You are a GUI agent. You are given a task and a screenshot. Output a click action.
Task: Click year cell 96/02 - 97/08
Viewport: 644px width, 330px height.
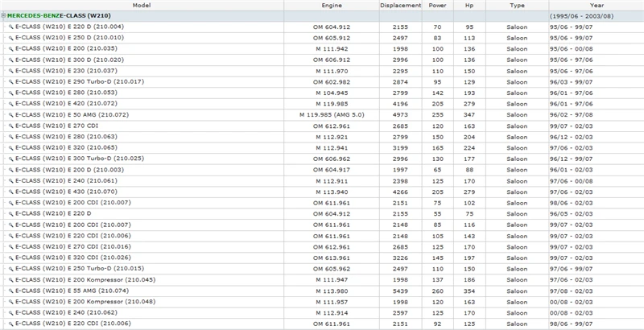pyautogui.click(x=571, y=115)
